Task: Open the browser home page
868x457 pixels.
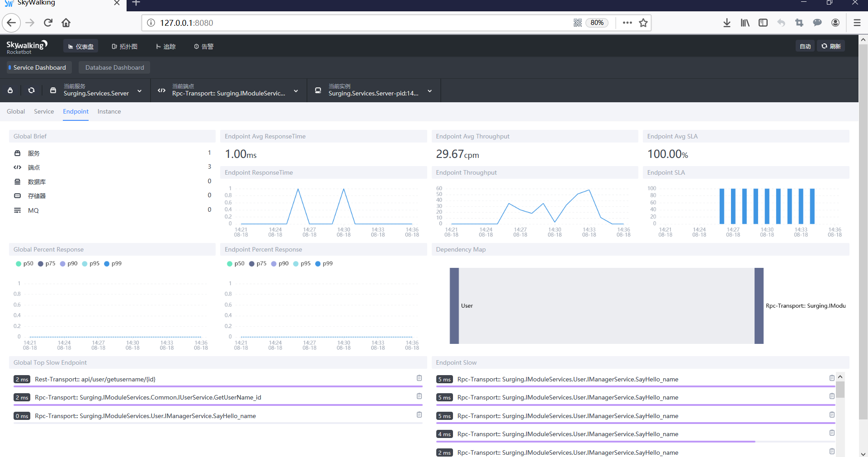Action: [x=66, y=23]
